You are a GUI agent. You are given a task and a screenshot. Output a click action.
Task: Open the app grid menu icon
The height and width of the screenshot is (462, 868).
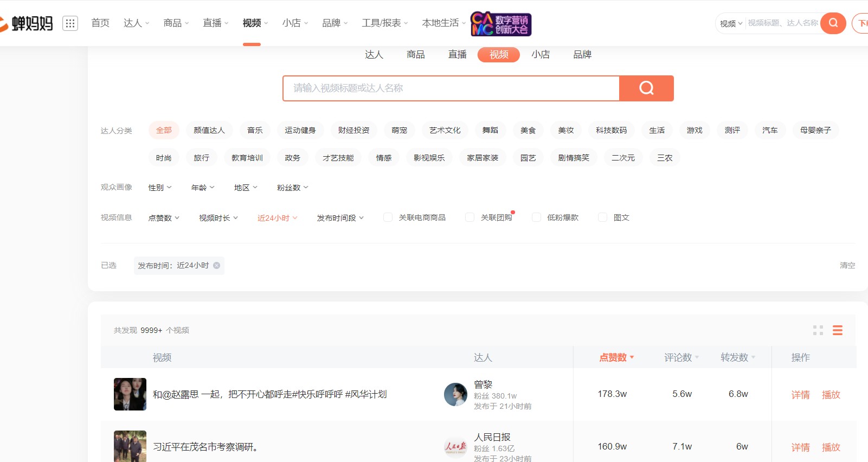tap(70, 23)
